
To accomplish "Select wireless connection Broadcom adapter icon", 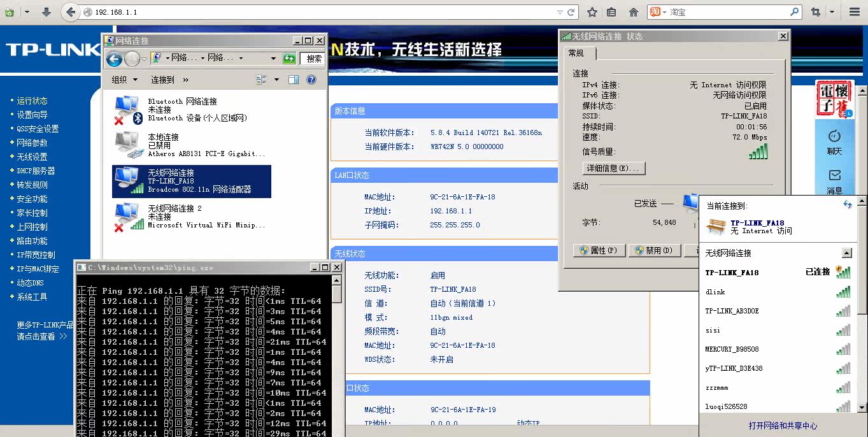I will pyautogui.click(x=129, y=181).
